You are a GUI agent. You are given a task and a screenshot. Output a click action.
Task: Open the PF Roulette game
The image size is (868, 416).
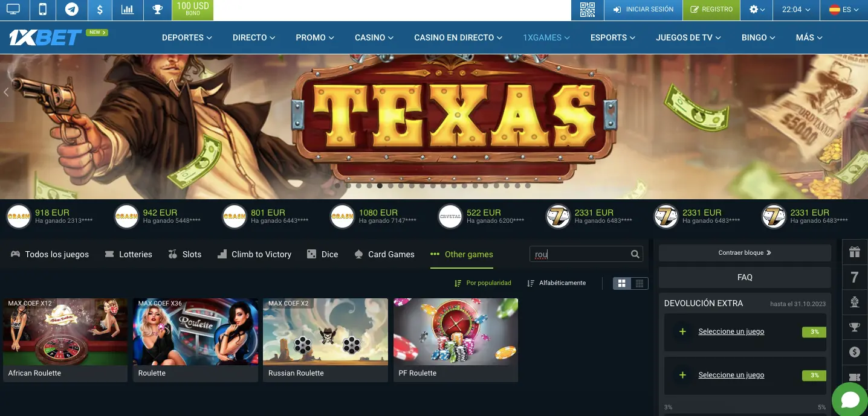456,340
